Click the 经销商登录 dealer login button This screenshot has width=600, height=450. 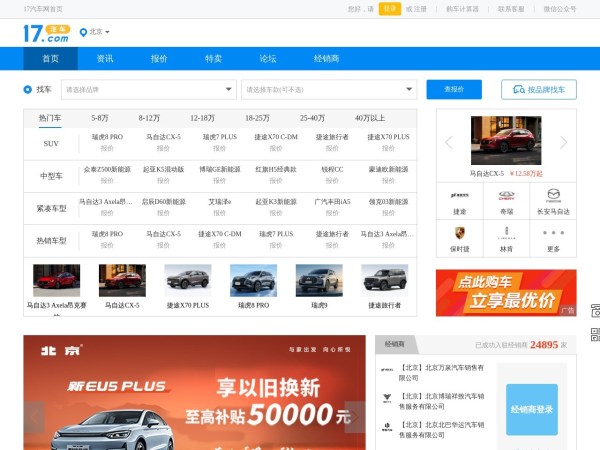[531, 409]
